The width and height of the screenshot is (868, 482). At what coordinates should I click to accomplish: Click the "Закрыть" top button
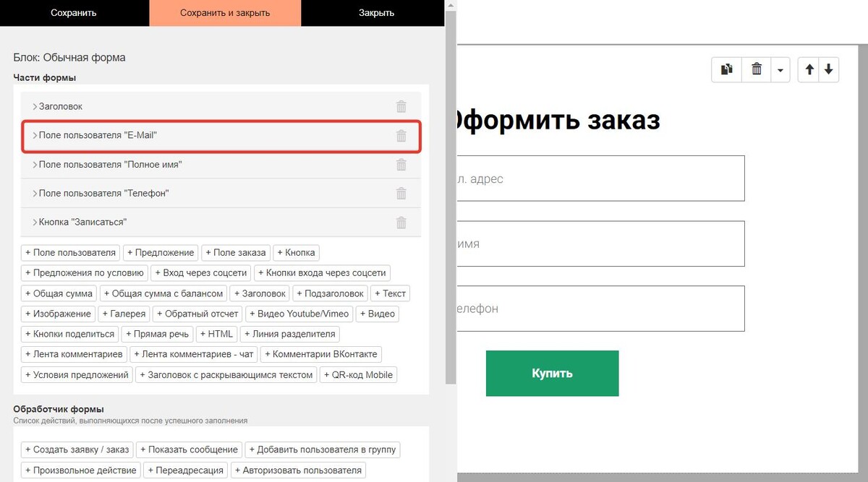[x=376, y=13]
